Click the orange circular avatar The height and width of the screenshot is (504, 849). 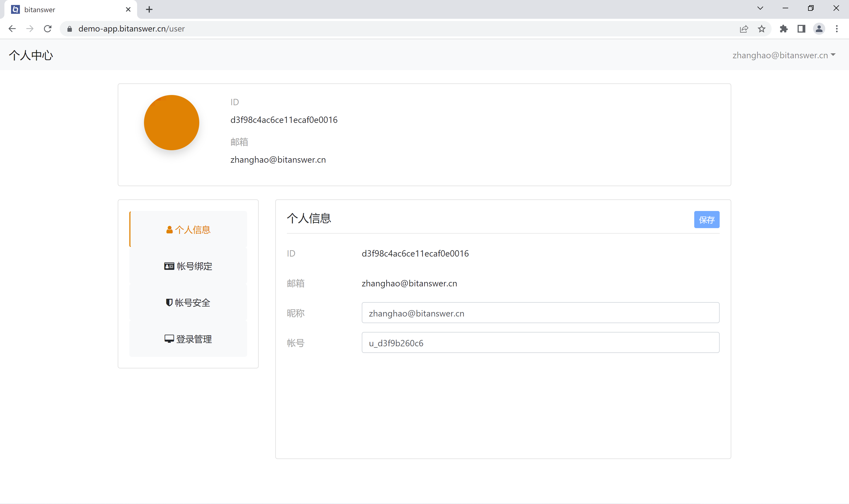click(172, 123)
